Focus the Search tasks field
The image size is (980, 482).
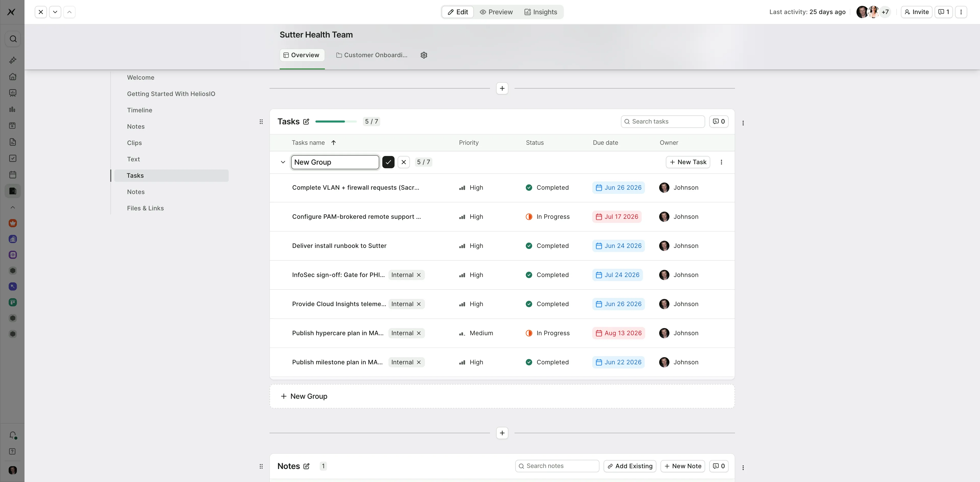(663, 121)
